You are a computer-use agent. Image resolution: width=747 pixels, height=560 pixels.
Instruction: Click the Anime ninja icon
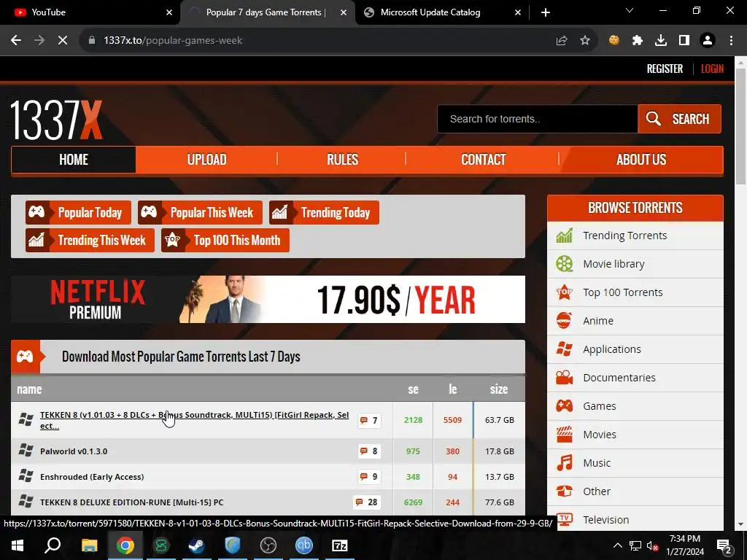564,321
